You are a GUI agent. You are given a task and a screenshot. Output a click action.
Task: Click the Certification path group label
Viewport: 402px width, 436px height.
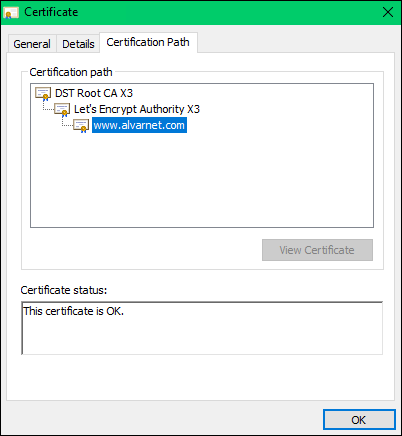[x=71, y=72]
